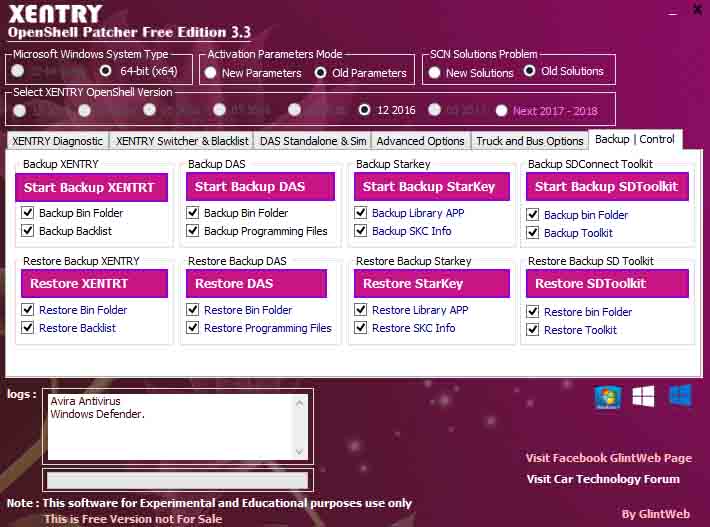This screenshot has height=527, width=710.
Task: Open XENTRY Switcher & Blacklist tab
Action: point(182,141)
